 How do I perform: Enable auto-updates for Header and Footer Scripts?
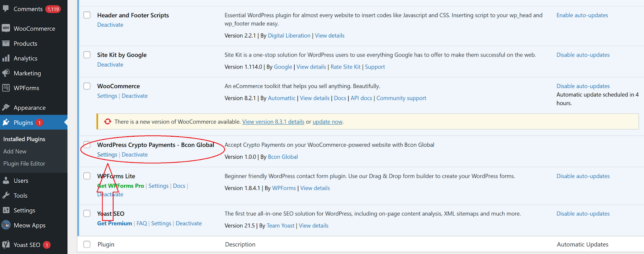(582, 15)
